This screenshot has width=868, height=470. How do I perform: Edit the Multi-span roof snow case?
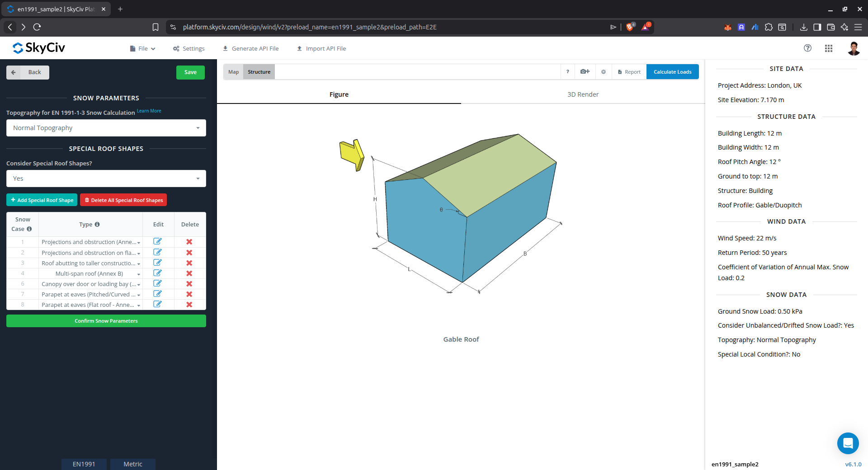[157, 273]
